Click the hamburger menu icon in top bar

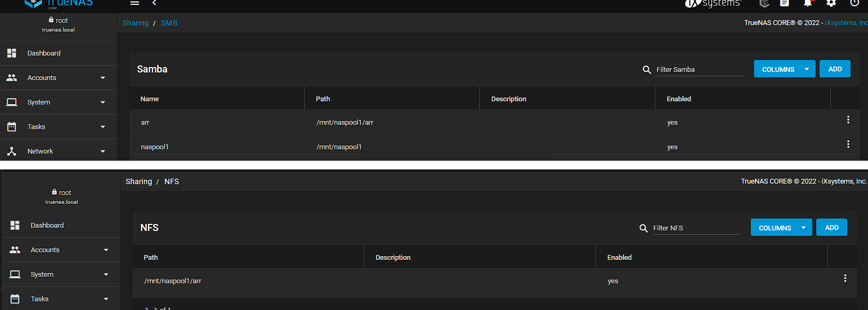point(135,3)
